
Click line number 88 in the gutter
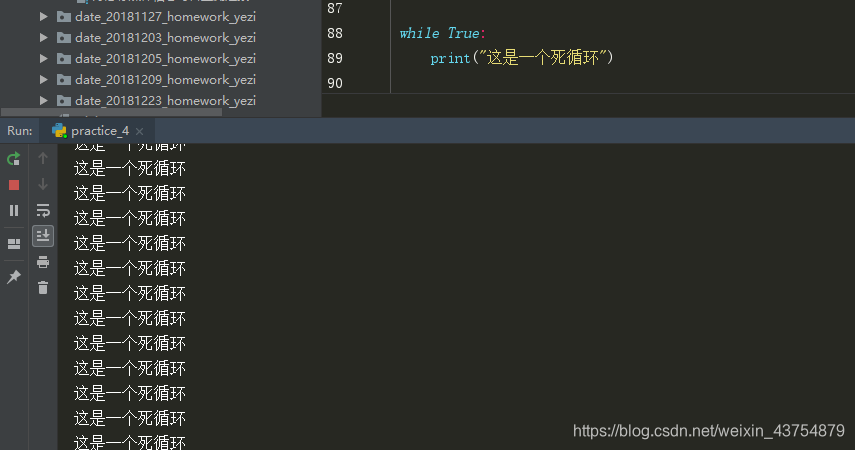(335, 33)
